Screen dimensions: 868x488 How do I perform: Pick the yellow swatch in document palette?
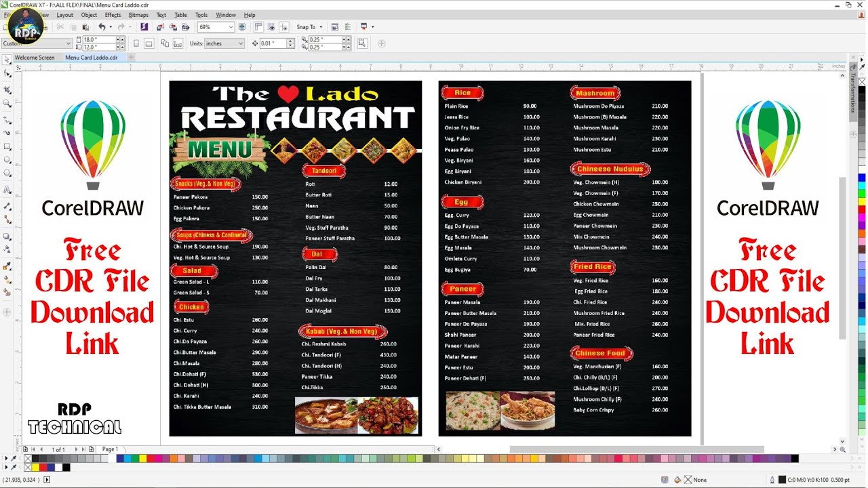point(35,468)
